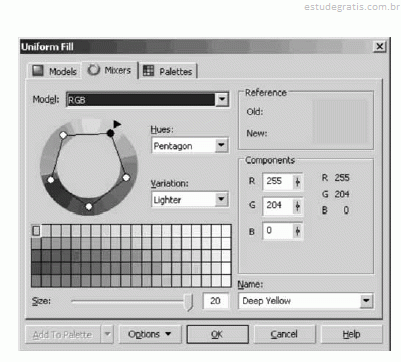Select the first swatch in color grid
Image resolution: width=401 pixels, height=362 pixels.
click(36, 231)
